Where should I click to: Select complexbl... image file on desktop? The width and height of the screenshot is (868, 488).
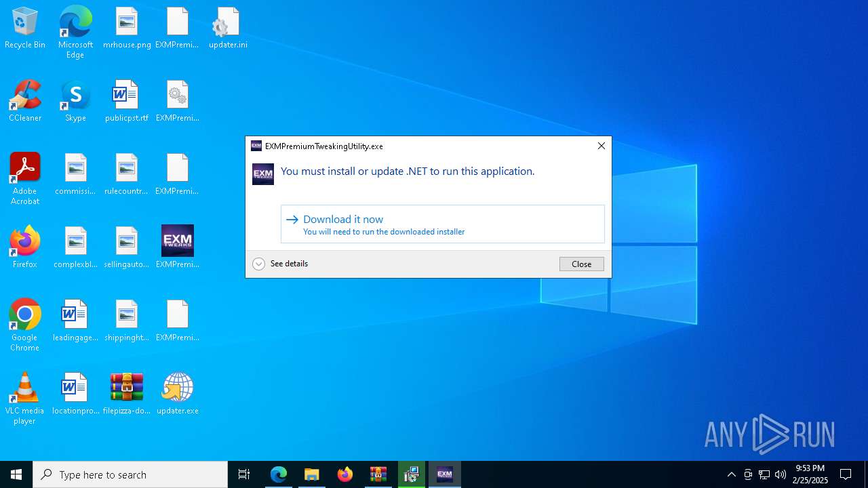pyautogui.click(x=75, y=248)
